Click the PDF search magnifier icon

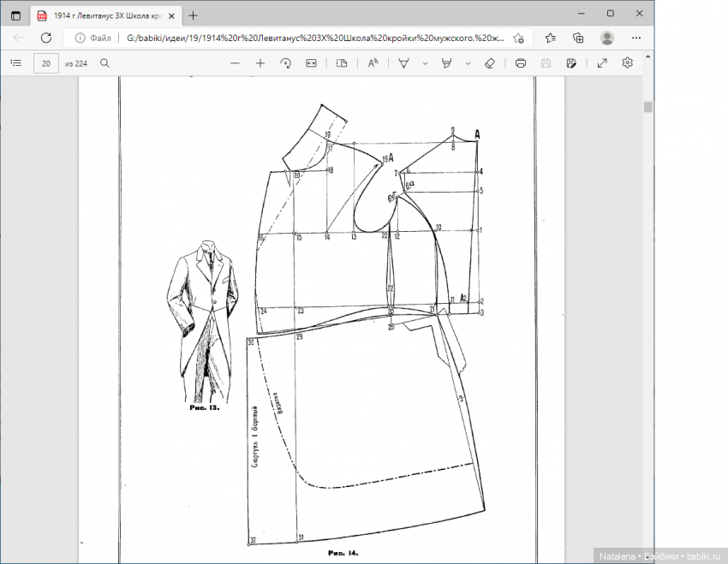(105, 62)
